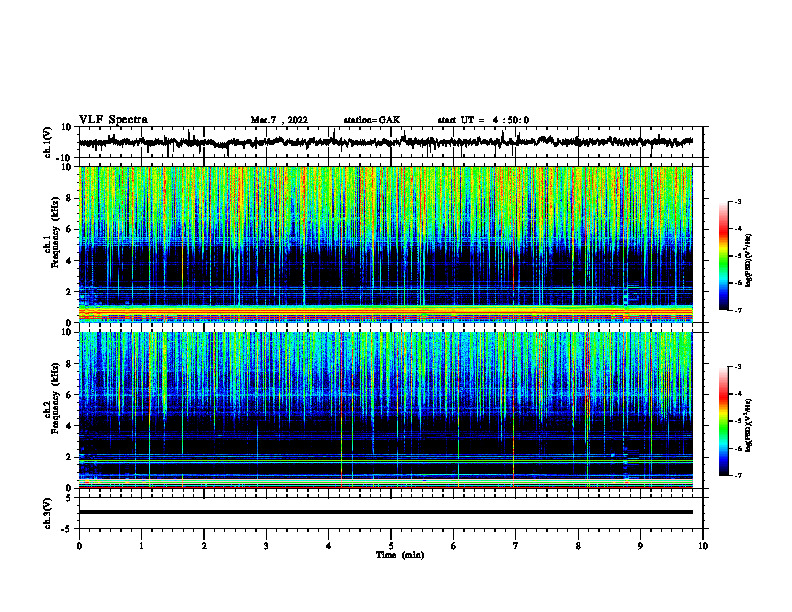Click the ch.2 PSD color scale bar
Image resolution: width=792 pixels, height=612 pixels.
point(723,421)
